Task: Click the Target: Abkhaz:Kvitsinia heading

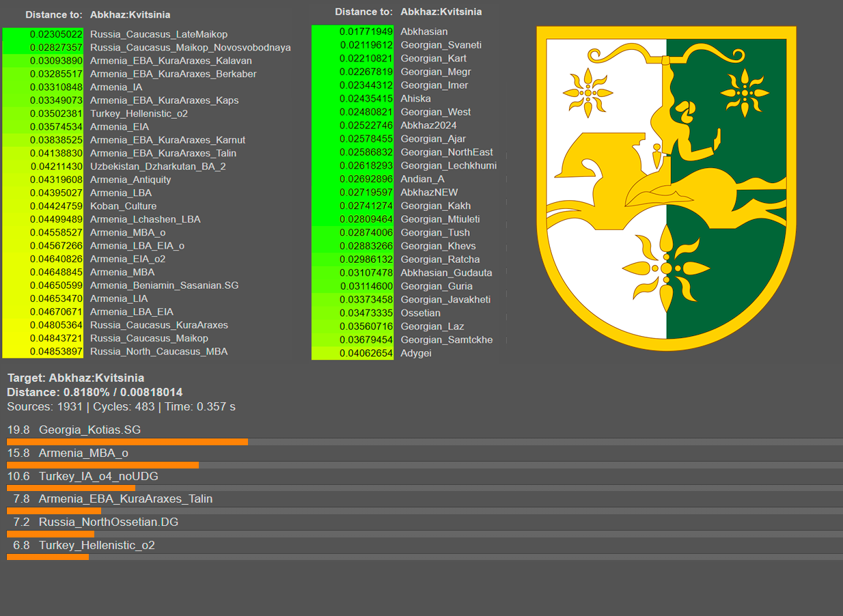Action: pyautogui.click(x=76, y=378)
